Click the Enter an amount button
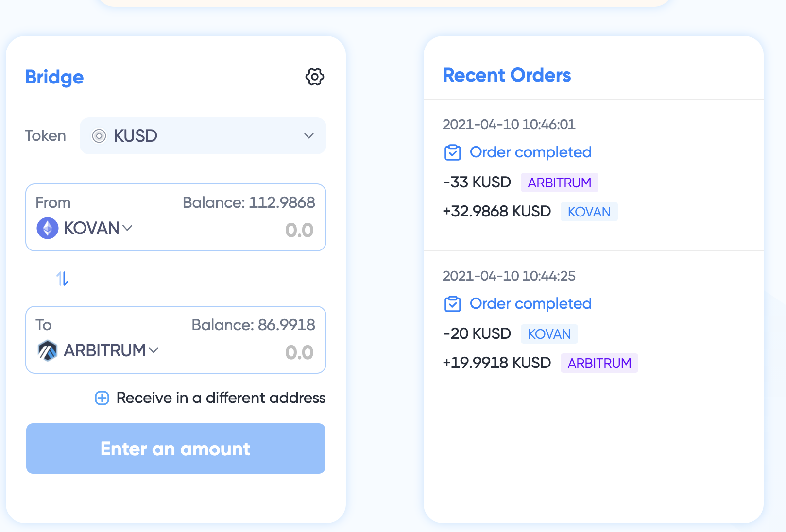This screenshot has width=786, height=532. pos(176,449)
